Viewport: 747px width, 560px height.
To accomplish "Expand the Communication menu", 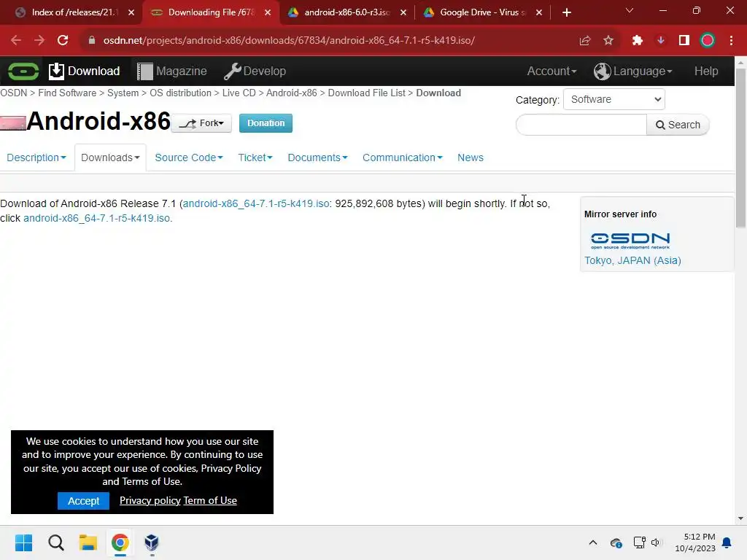I will point(402,157).
